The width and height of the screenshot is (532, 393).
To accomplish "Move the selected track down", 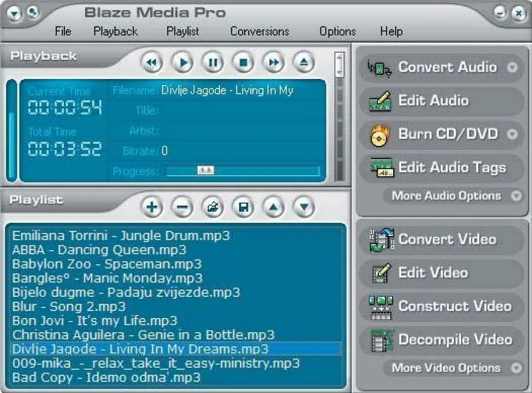I will tap(304, 207).
